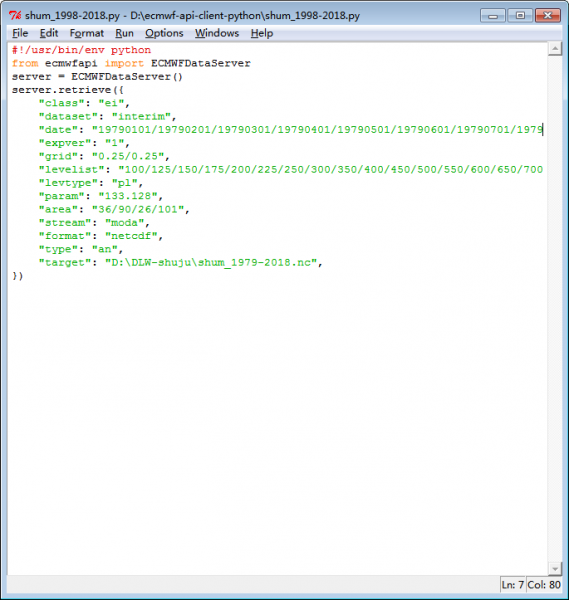Open the File menu
Image resolution: width=569 pixels, height=600 pixels.
click(x=20, y=33)
